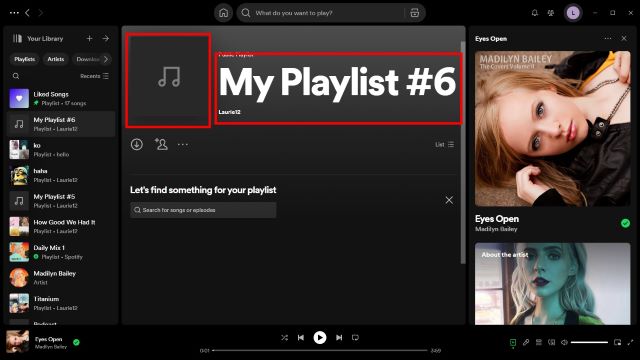This screenshot has width=640, height=360.
Task: Create a new playlist with the plus icon
Action: coord(89,38)
